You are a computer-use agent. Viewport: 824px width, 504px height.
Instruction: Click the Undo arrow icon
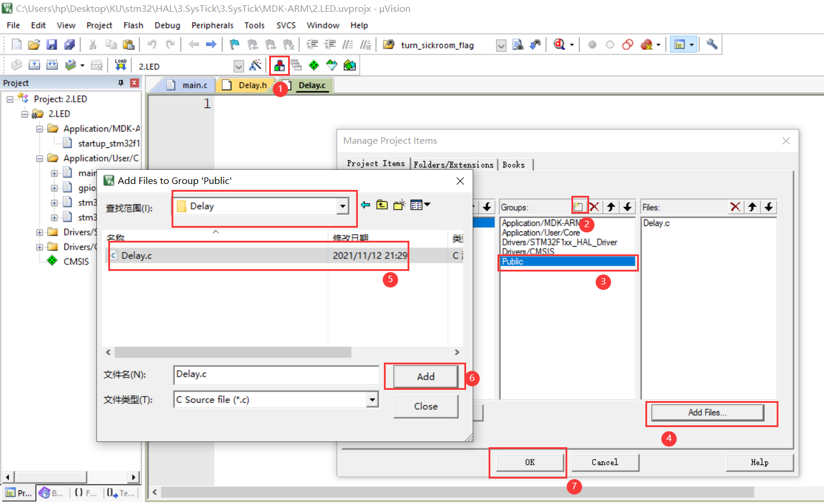pos(152,44)
